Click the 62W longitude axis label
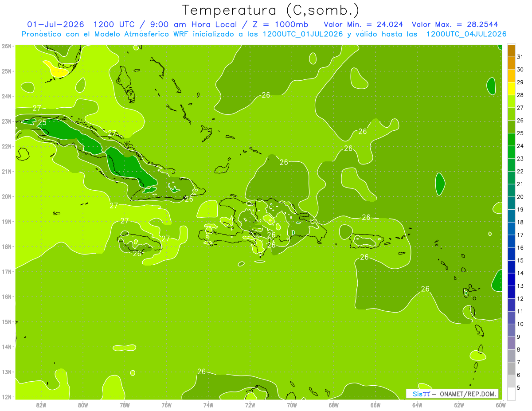 (x=459, y=405)
